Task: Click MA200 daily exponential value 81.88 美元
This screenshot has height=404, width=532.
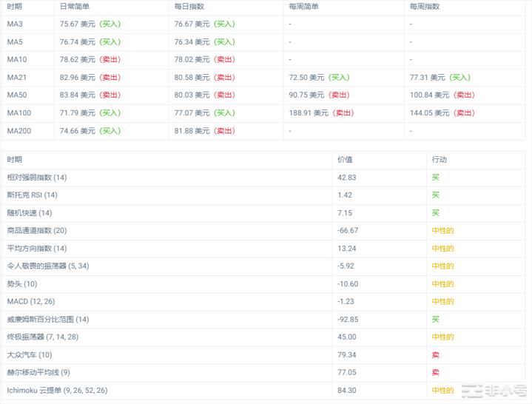Action: 192,131
